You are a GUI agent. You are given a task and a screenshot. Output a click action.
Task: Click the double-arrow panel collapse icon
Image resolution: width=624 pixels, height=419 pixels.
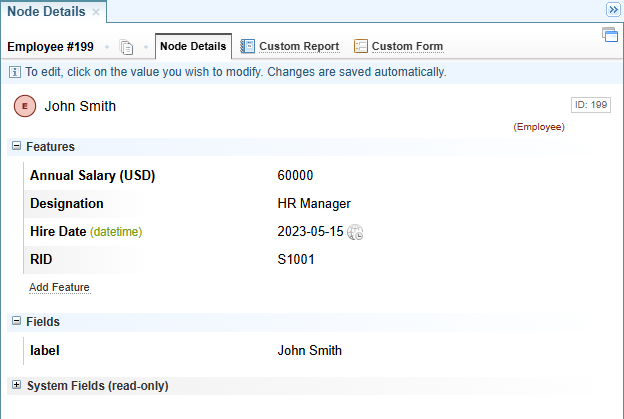[613, 10]
